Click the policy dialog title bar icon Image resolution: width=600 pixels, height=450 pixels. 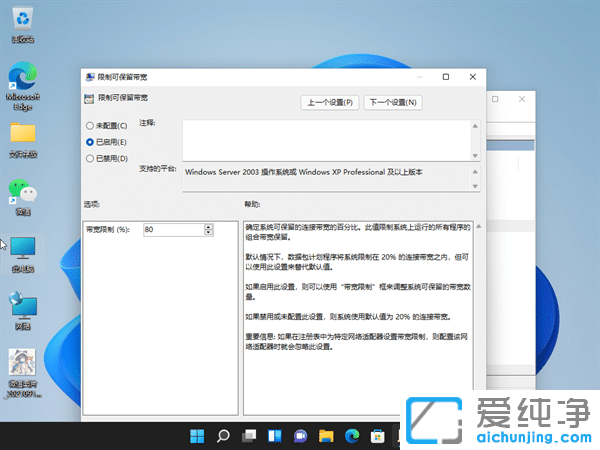pyautogui.click(x=90, y=77)
